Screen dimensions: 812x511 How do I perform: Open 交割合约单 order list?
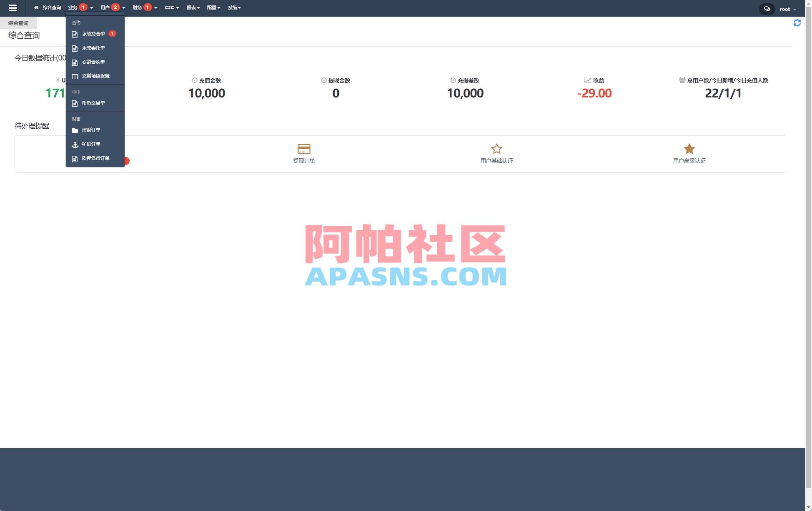[94, 62]
